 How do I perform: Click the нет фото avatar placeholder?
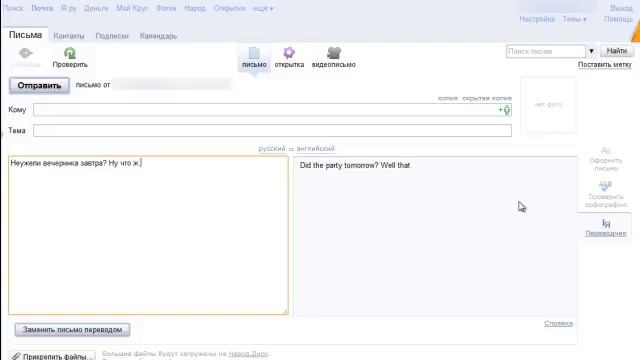pos(549,104)
